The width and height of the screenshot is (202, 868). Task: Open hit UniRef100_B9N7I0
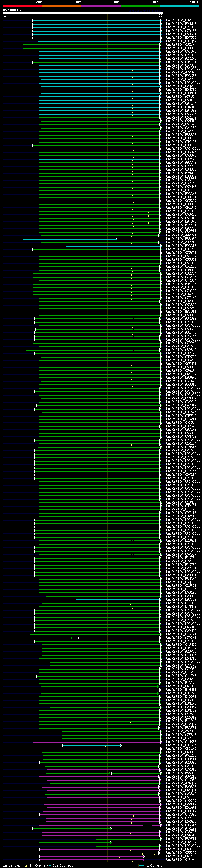tap(181, 90)
